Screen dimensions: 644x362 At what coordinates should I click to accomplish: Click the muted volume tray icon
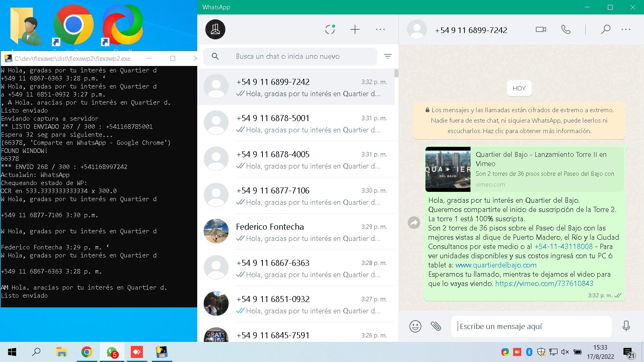[565, 352]
